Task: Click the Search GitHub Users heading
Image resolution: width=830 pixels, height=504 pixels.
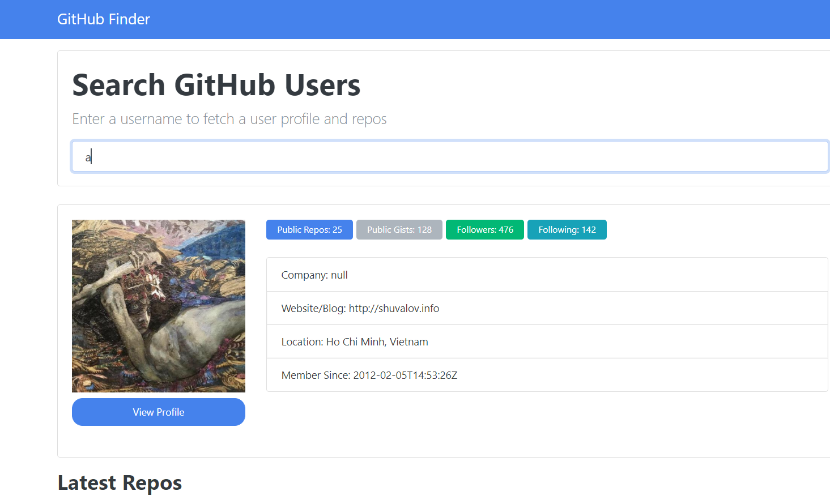Action: (216, 85)
